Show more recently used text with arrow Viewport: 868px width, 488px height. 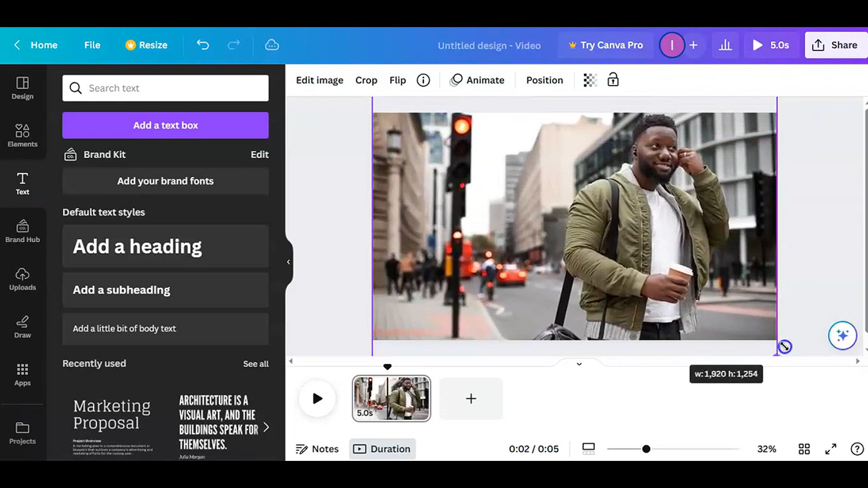pyautogui.click(x=266, y=427)
